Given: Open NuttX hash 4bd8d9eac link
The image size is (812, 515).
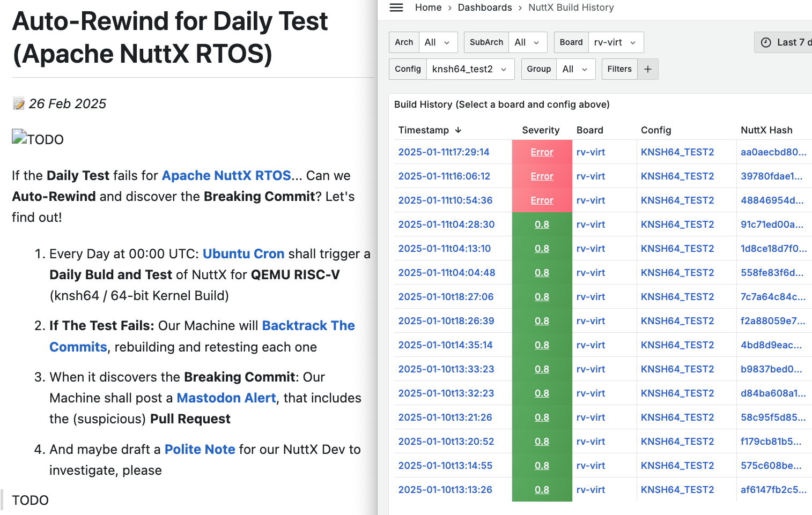Looking at the screenshot, I should (x=771, y=345).
